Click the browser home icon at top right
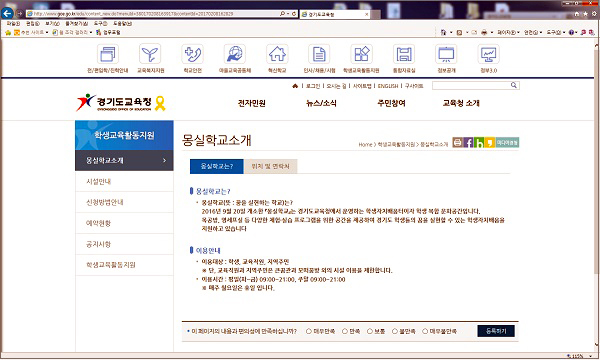The height and width of the screenshot is (360, 600). point(577,14)
